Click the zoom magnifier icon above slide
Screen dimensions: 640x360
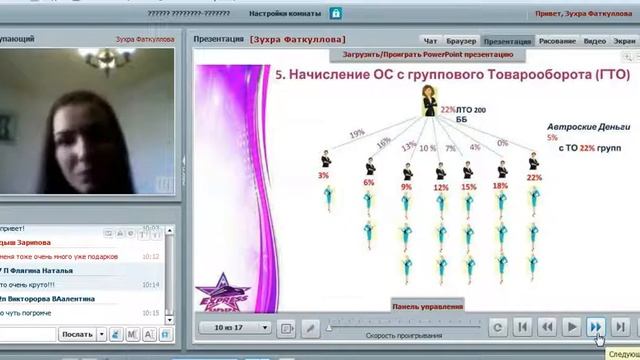627,58
